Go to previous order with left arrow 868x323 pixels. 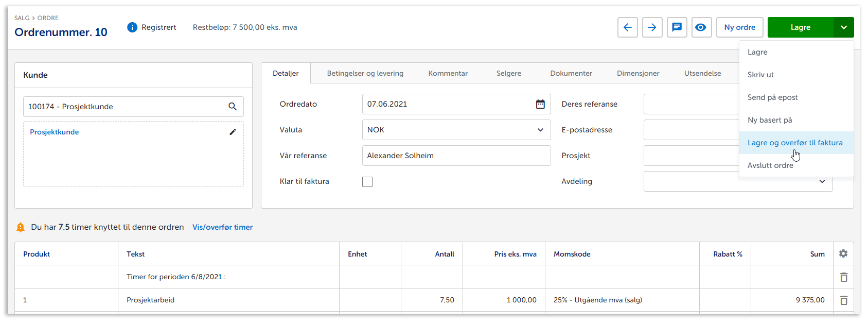(x=627, y=27)
